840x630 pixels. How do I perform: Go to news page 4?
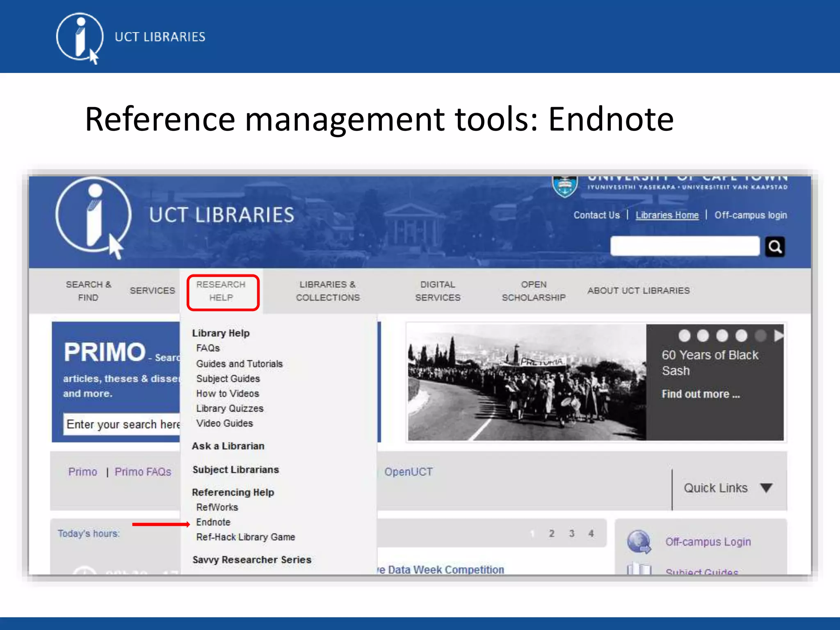point(591,533)
